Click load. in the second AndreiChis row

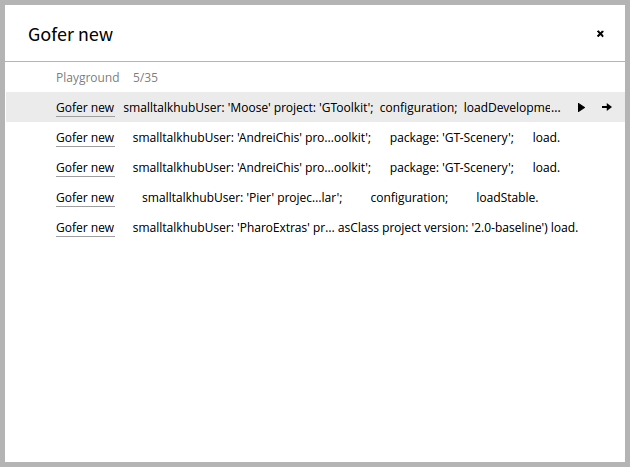click(x=546, y=168)
